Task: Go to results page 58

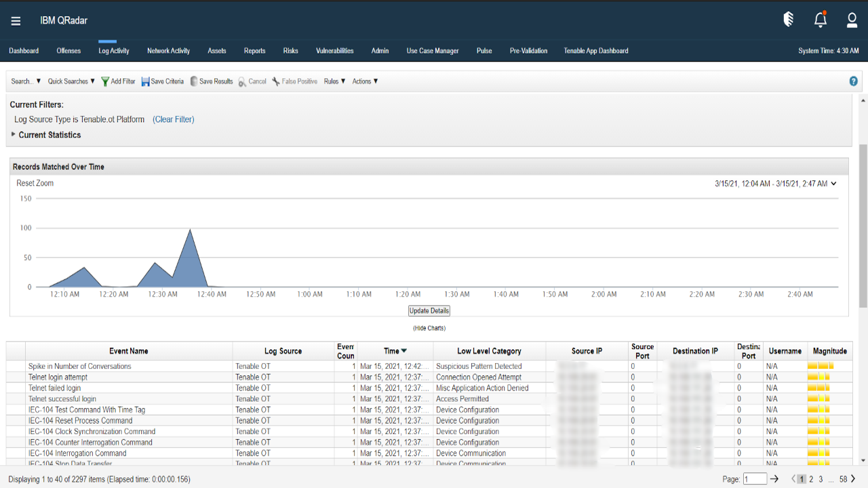Action: coord(844,479)
